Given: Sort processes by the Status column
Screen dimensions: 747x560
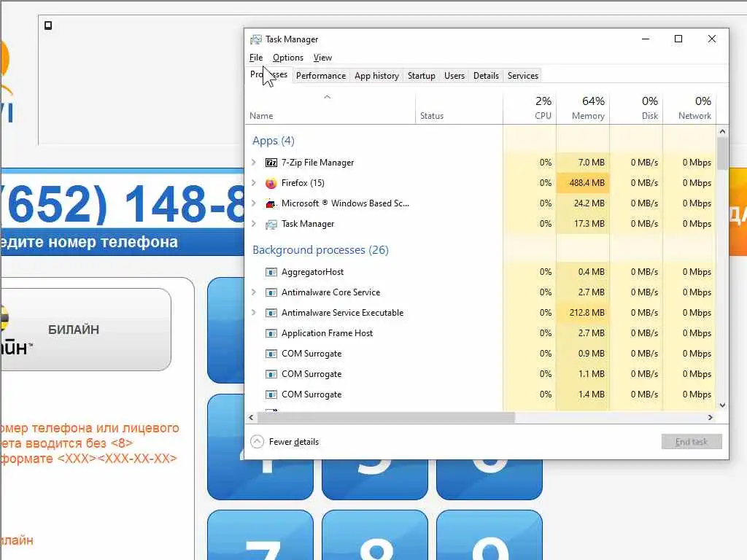Looking at the screenshot, I should coord(459,109).
